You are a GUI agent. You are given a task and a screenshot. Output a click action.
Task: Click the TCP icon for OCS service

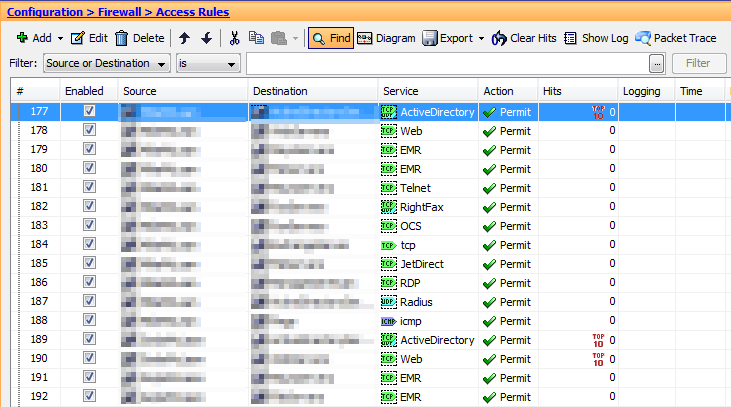click(389, 226)
